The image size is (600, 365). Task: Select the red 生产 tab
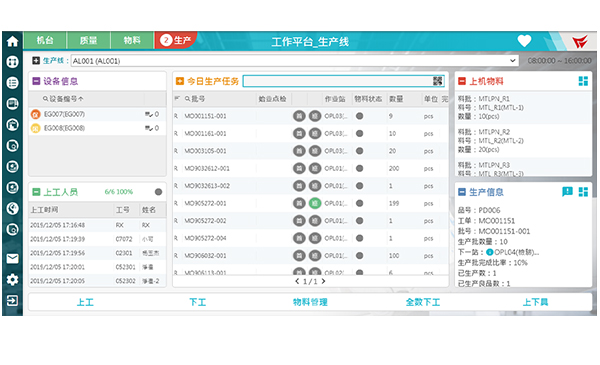[175, 40]
